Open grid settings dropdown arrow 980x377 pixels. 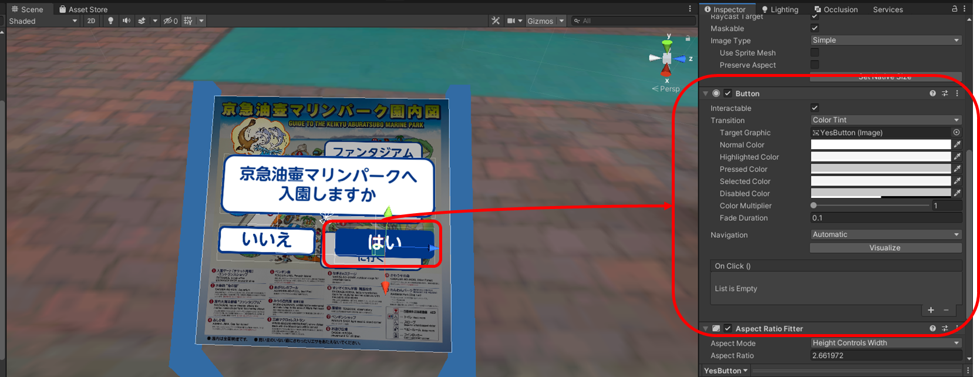coord(201,21)
